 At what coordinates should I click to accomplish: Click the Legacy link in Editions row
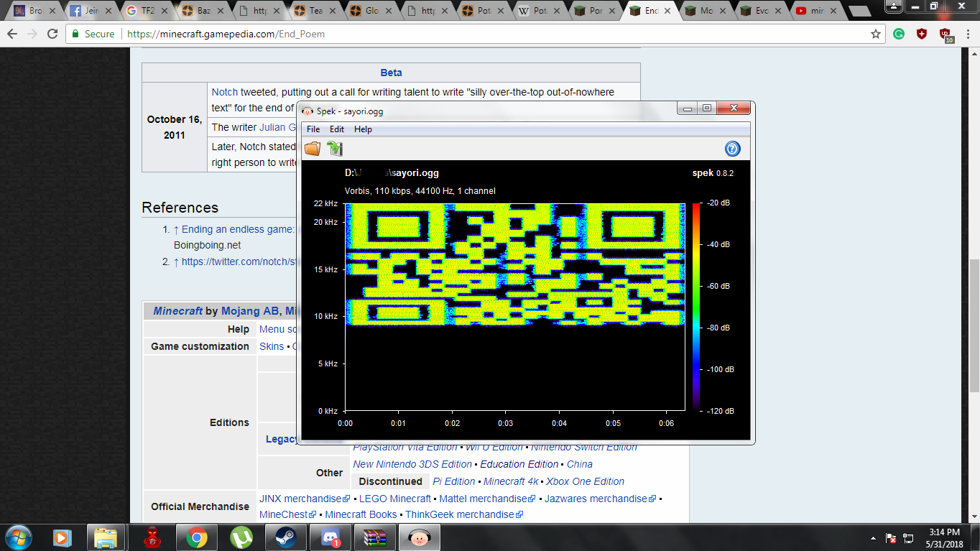pos(282,439)
